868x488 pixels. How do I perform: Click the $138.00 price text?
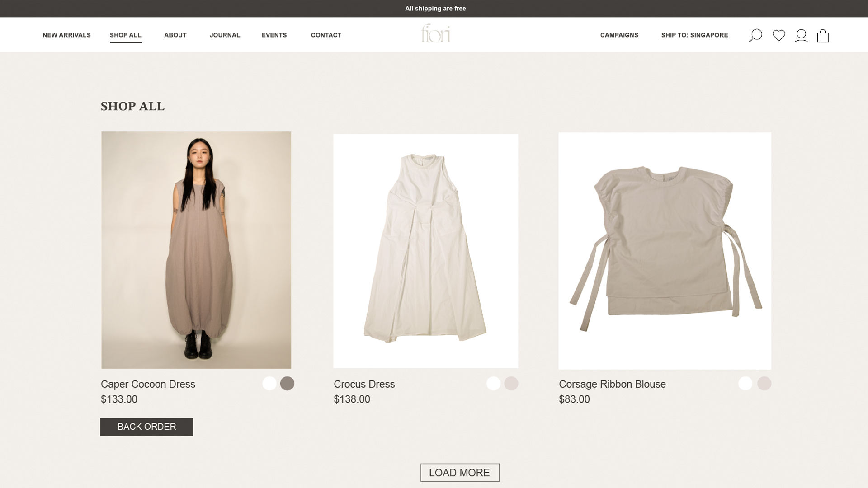tap(352, 399)
